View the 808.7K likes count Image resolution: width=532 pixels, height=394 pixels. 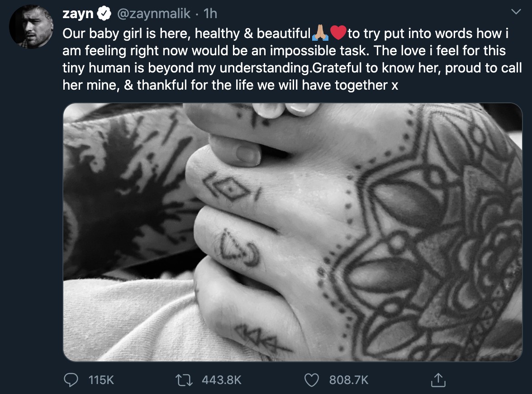349,380
